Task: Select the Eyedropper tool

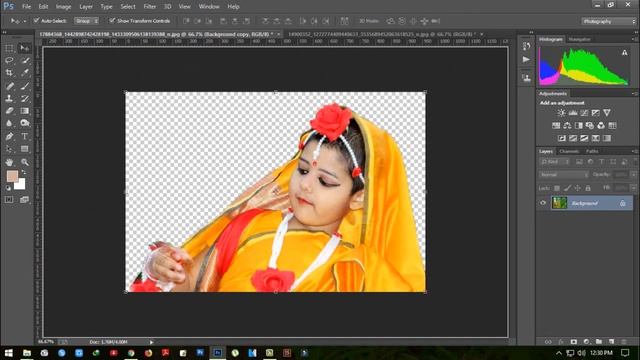Action: coord(24,73)
